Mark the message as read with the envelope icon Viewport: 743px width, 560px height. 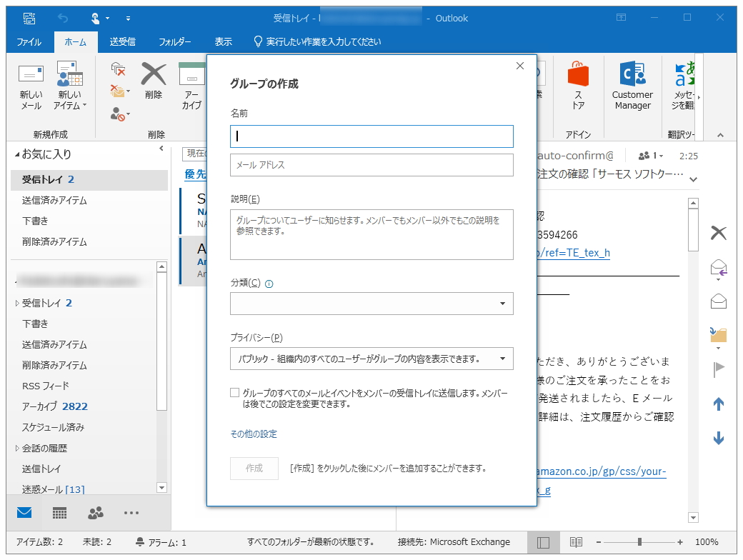[x=718, y=300]
